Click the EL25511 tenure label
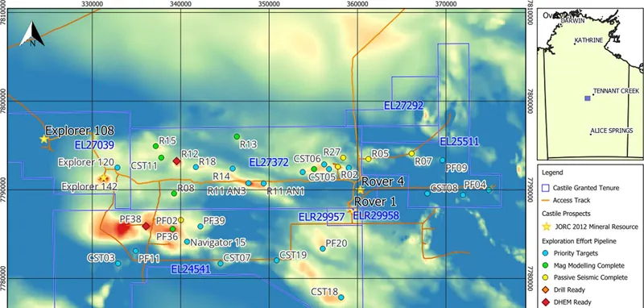 pos(459,142)
